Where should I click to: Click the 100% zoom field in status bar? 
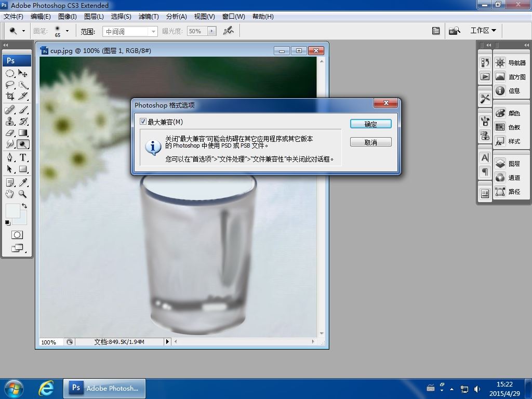[51, 342]
